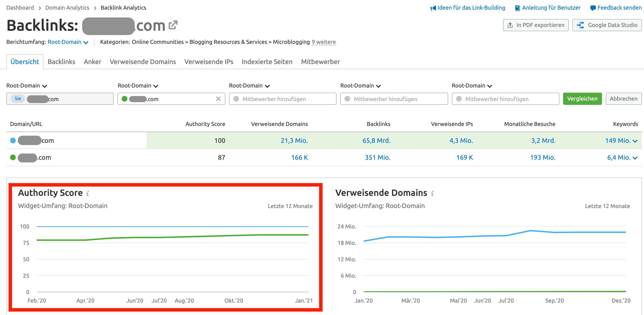Viewport: 644px width, 315px height.
Task: Click the 169 K referring IPs value
Action: (465, 158)
